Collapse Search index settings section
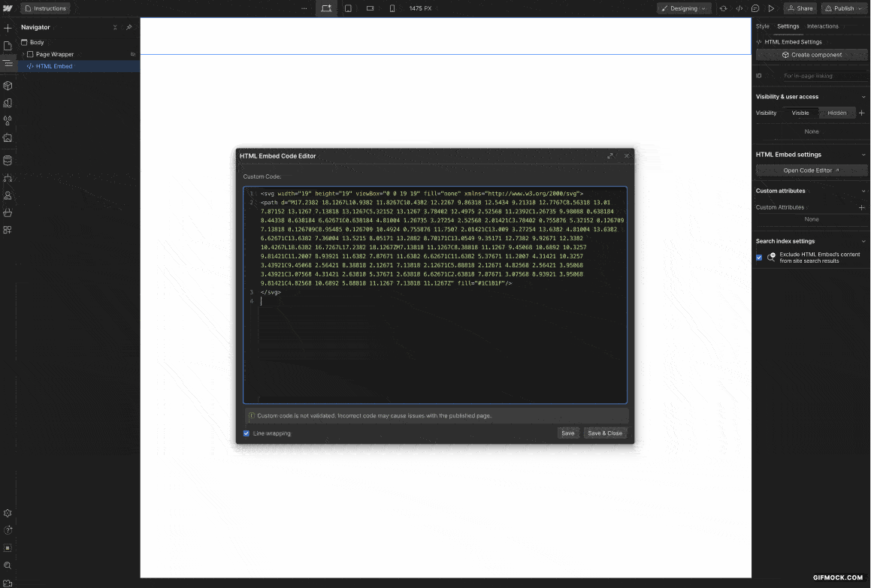The height and width of the screenshot is (588, 871). click(863, 242)
